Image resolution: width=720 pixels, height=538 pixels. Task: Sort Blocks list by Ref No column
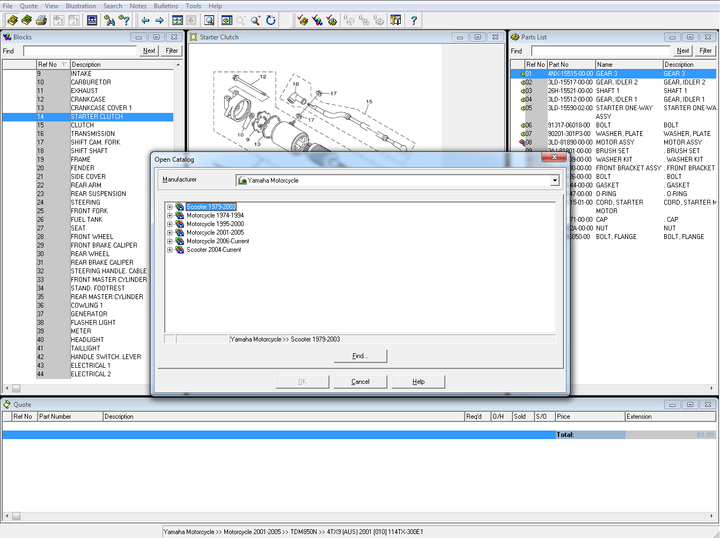click(x=52, y=65)
